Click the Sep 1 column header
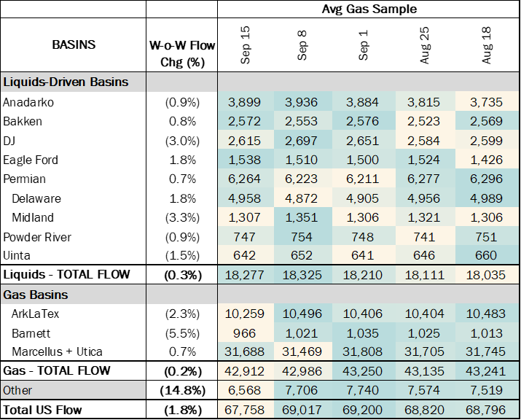Screen dimensions: 521x420 point(363,45)
